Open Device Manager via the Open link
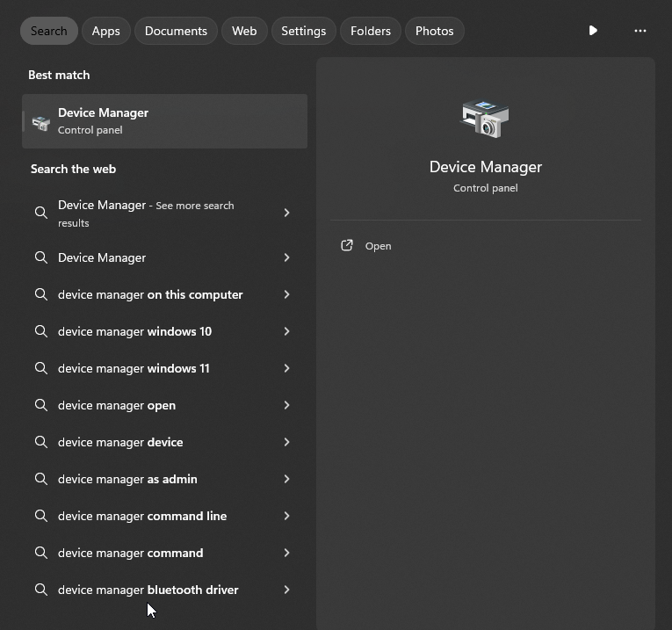This screenshot has height=630, width=672. (x=378, y=246)
